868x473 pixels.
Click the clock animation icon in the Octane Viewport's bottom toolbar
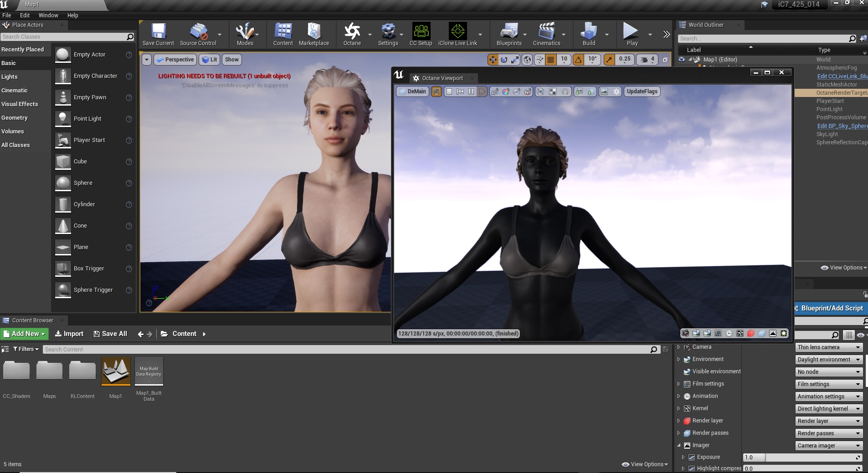point(729,333)
